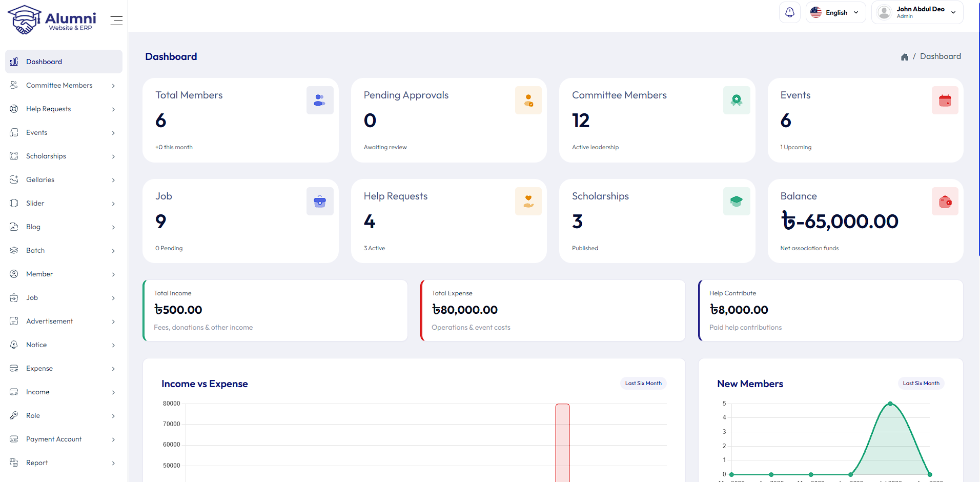Click the red expense bar in chart

point(563,443)
